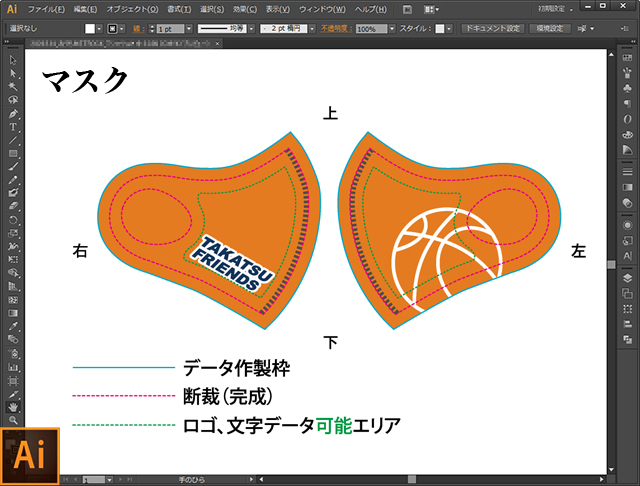The image size is (640, 486).
Task: Select the Column Graph tool
Action: [x=13, y=367]
